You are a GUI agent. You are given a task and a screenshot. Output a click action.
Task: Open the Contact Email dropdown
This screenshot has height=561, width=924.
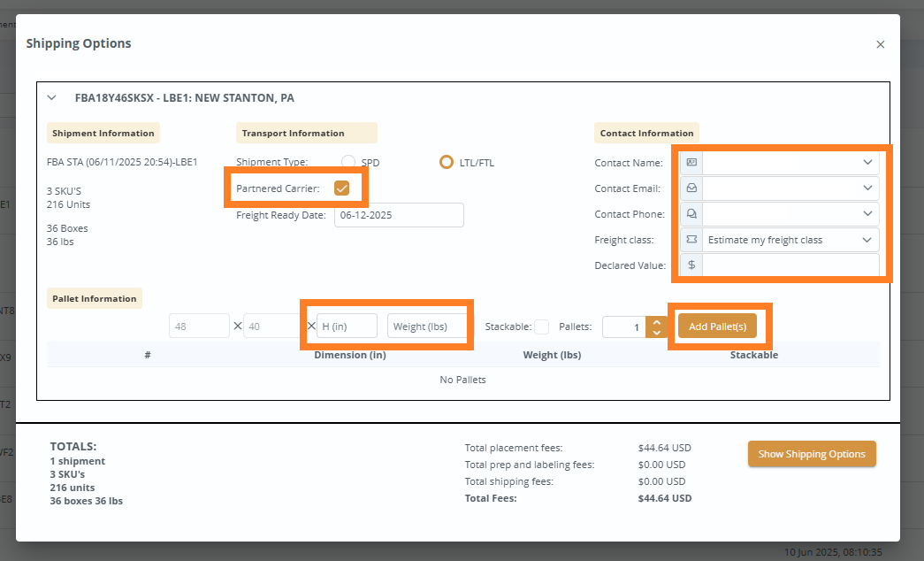867,188
